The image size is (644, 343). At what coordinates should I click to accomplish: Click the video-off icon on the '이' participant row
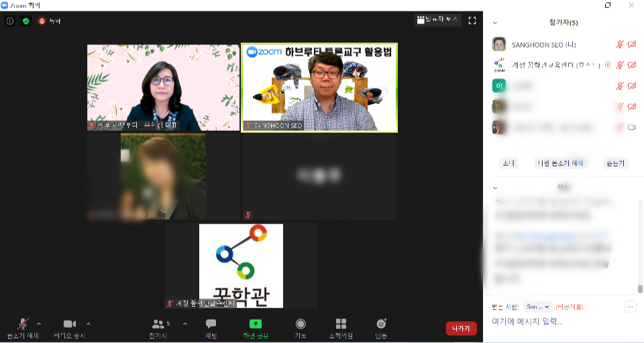click(x=632, y=85)
